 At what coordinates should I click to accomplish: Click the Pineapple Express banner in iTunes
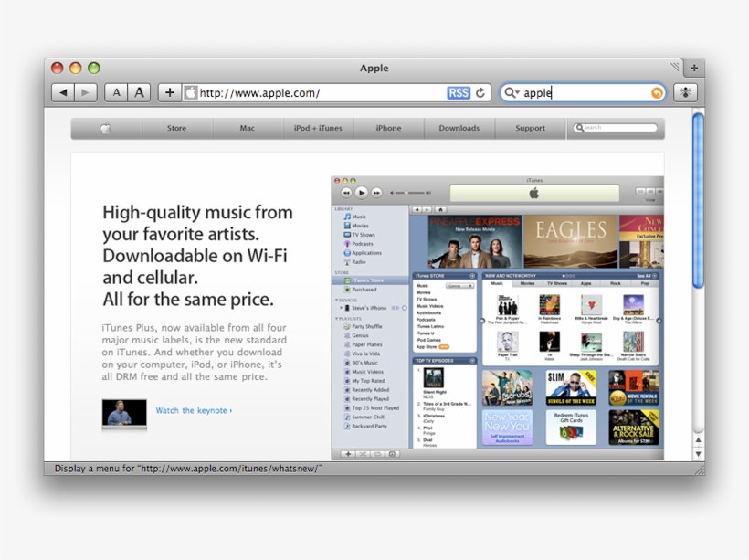tap(475, 241)
